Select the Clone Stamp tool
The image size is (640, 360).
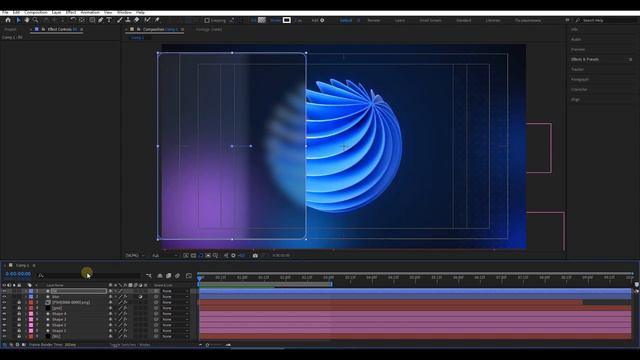point(128,20)
